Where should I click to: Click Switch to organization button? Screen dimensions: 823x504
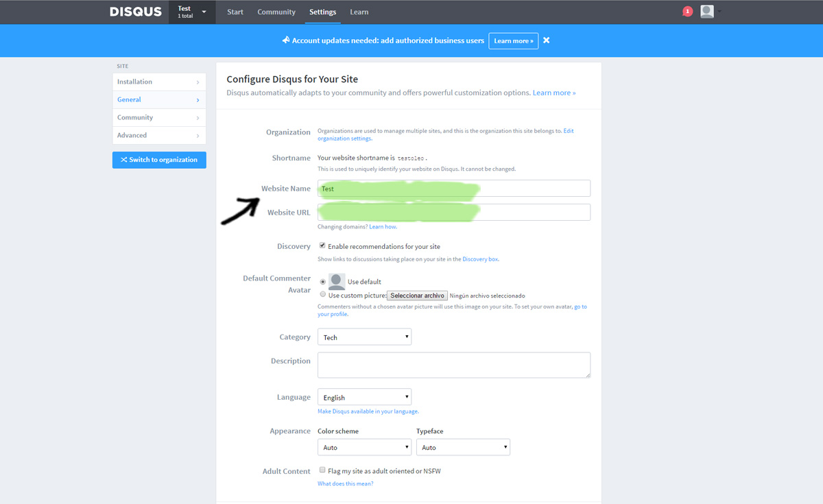point(159,160)
